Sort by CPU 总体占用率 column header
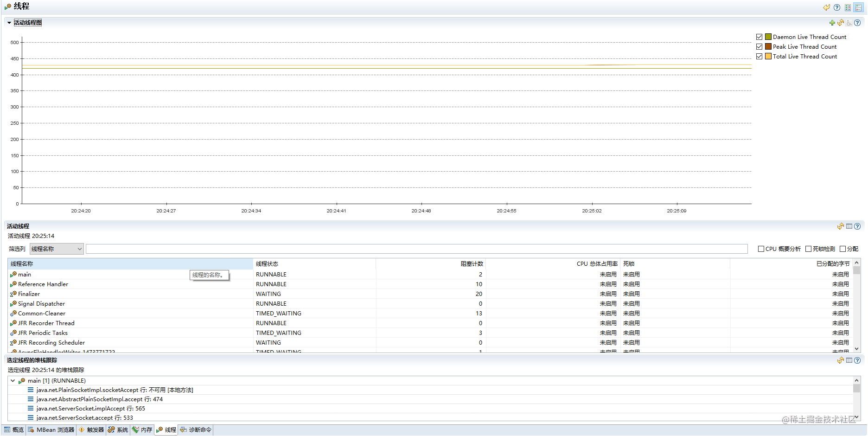This screenshot has height=436, width=868. (x=553, y=264)
